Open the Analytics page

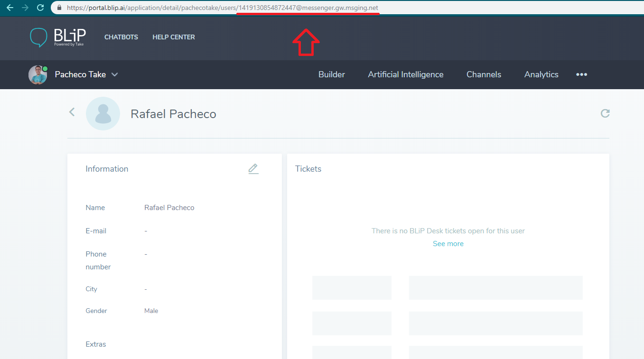click(541, 74)
